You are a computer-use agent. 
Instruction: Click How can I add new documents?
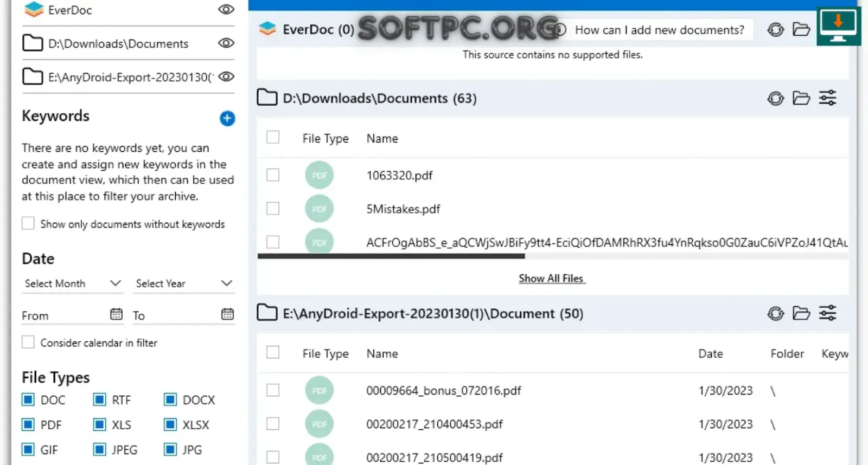click(660, 30)
